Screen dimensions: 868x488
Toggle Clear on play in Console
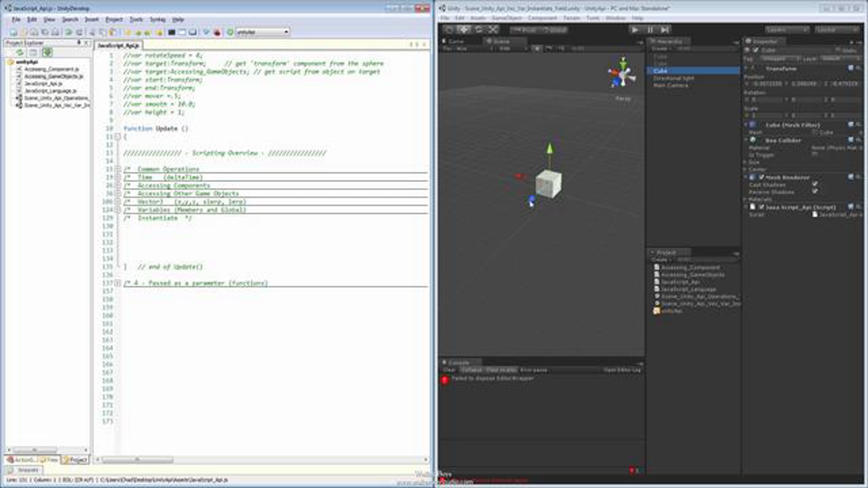pos(501,370)
